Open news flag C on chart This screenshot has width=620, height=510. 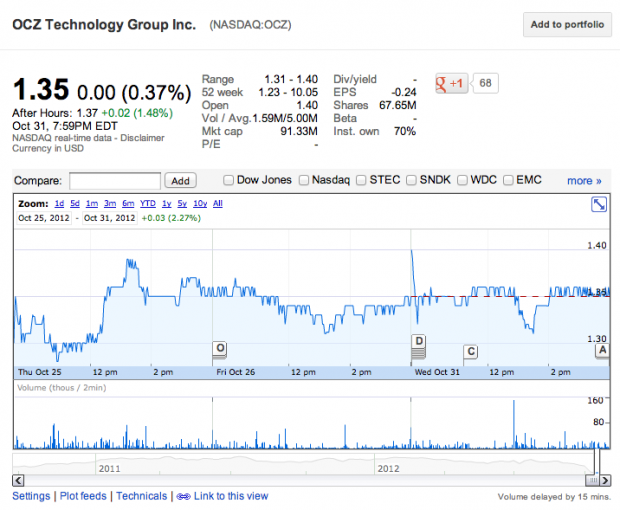(471, 351)
